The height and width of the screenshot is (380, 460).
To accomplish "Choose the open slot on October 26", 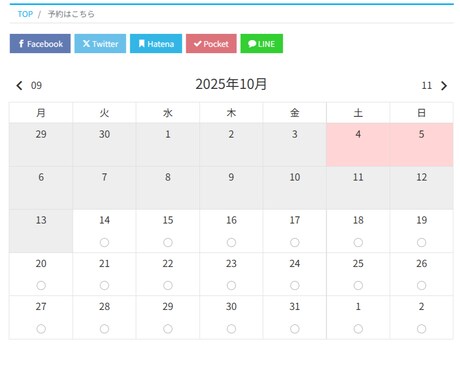I will tap(421, 286).
